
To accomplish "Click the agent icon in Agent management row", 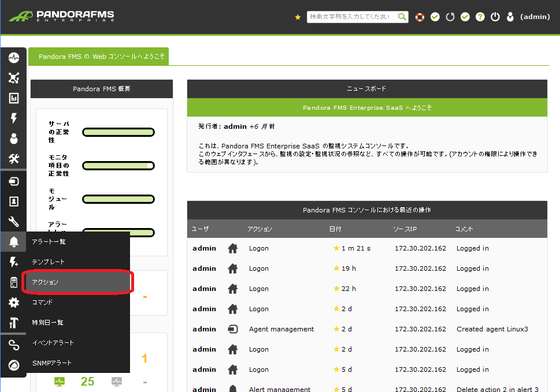I will (x=232, y=329).
